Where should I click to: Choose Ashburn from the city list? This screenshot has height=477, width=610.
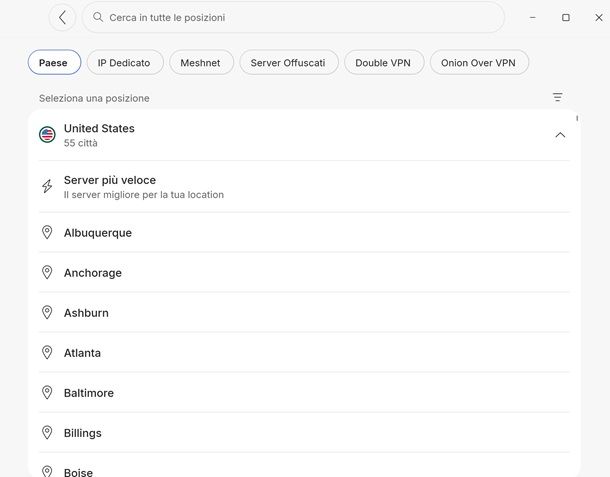86,313
